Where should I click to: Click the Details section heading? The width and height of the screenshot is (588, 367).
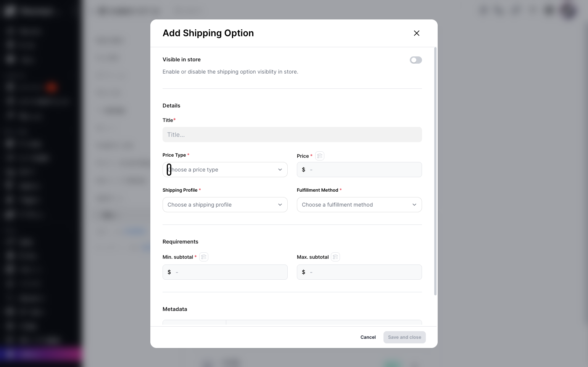tap(171, 106)
